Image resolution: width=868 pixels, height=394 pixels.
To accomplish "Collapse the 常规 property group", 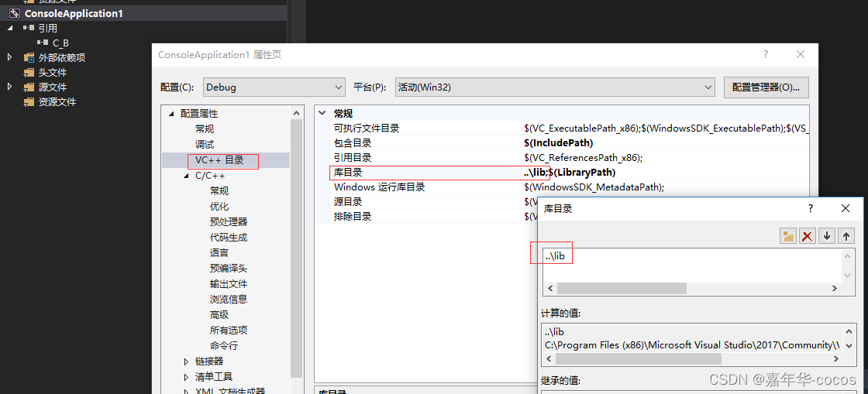I will tap(322, 113).
